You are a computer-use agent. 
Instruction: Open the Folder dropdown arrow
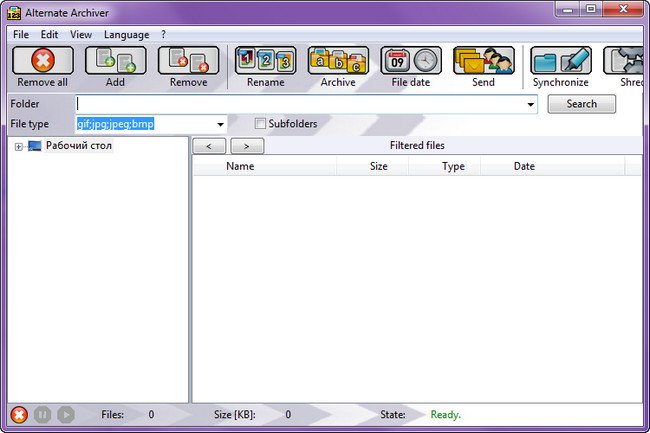530,104
